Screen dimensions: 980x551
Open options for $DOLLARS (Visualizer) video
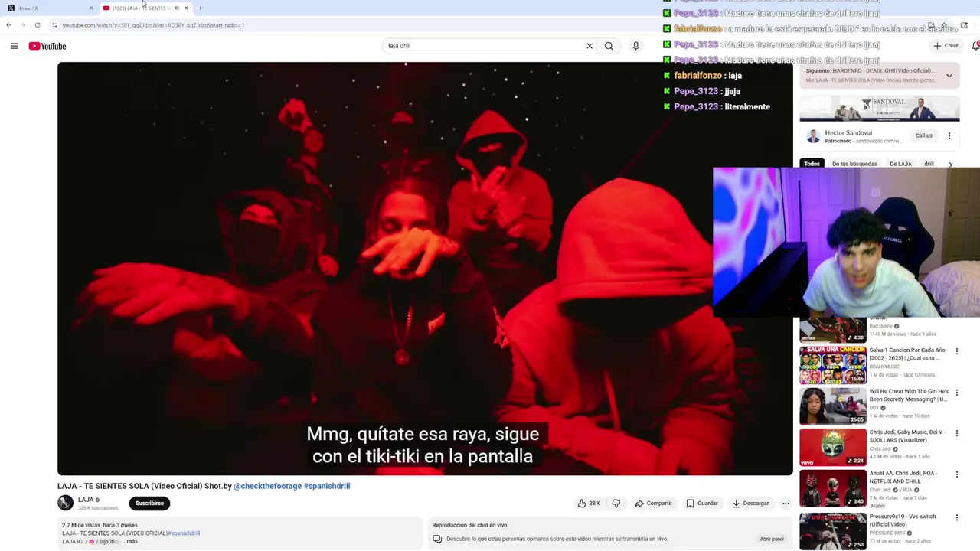(x=956, y=433)
